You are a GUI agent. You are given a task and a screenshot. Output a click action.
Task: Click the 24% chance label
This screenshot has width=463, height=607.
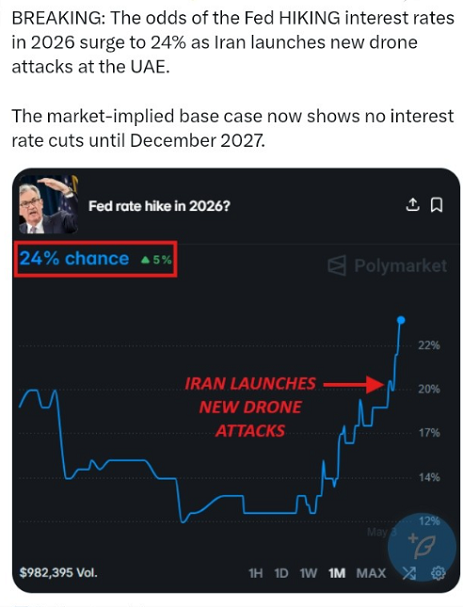pos(74,258)
